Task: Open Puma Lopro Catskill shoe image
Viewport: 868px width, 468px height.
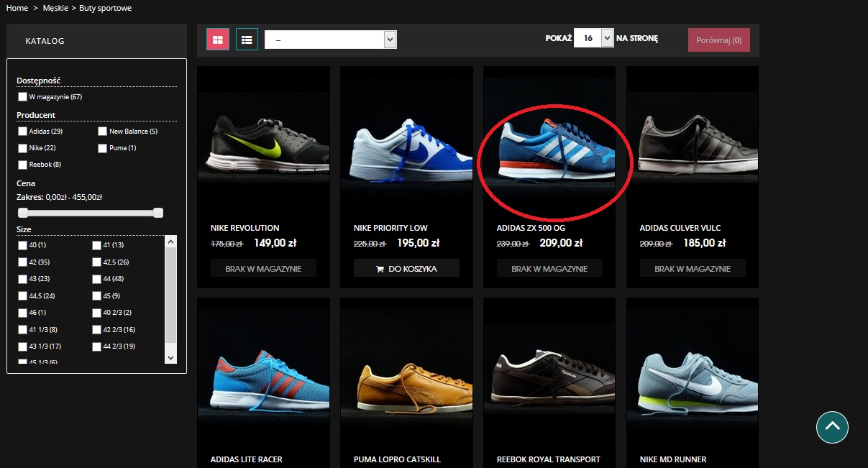Action: [x=407, y=370]
